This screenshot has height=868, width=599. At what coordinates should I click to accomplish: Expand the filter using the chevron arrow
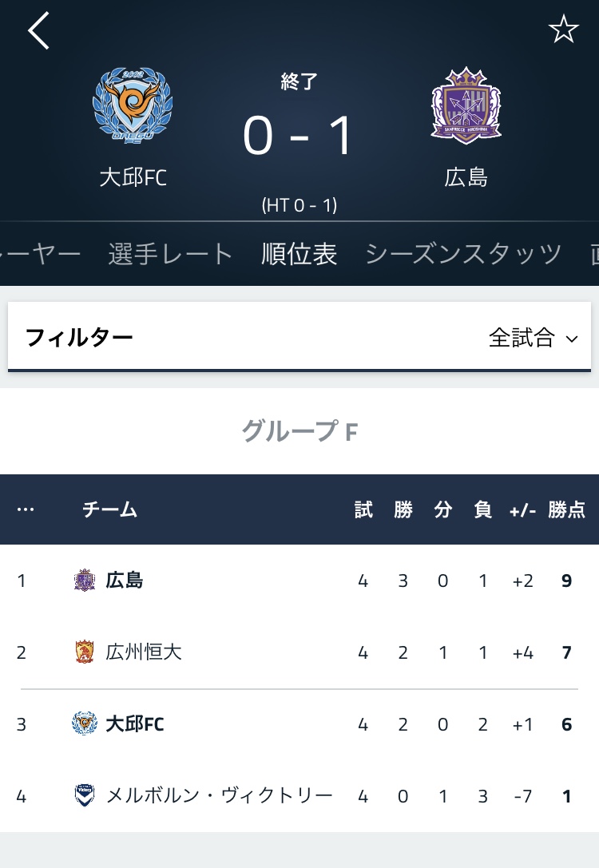coord(572,339)
